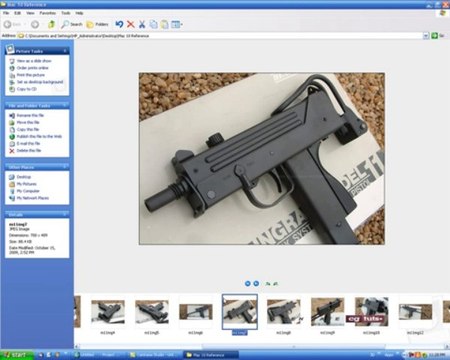The height and width of the screenshot is (360, 450).
Task: Open My Computer under Other Places
Action: click(24, 191)
